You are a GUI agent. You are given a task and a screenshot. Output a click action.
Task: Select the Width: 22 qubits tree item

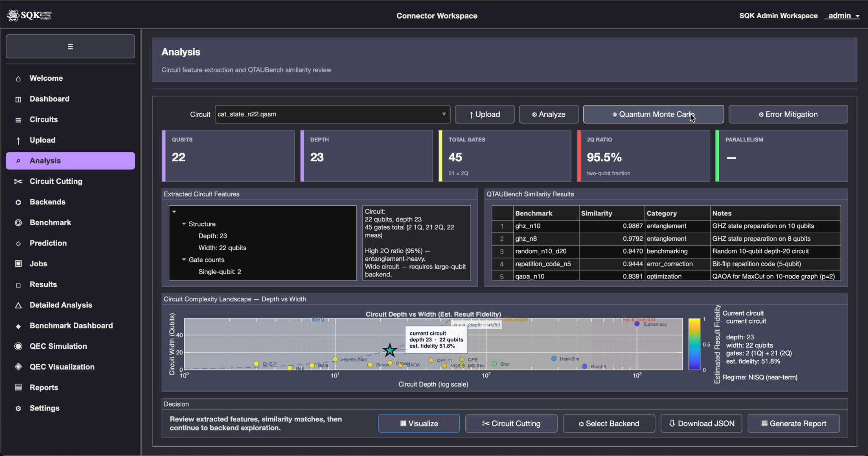[x=222, y=248]
